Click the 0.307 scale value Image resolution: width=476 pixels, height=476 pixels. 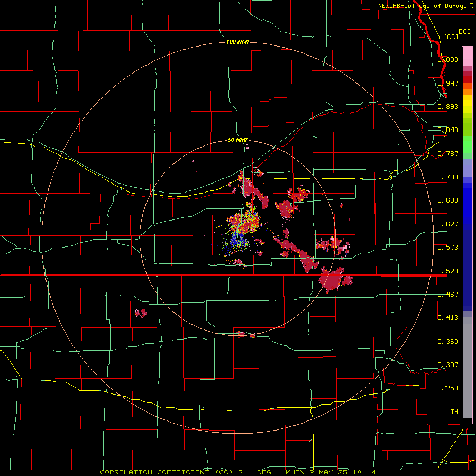point(448,365)
